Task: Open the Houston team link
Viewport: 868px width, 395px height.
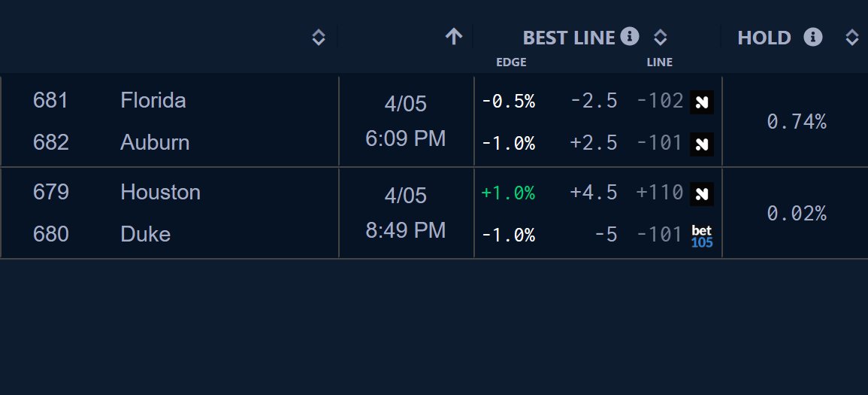Action: (160, 193)
